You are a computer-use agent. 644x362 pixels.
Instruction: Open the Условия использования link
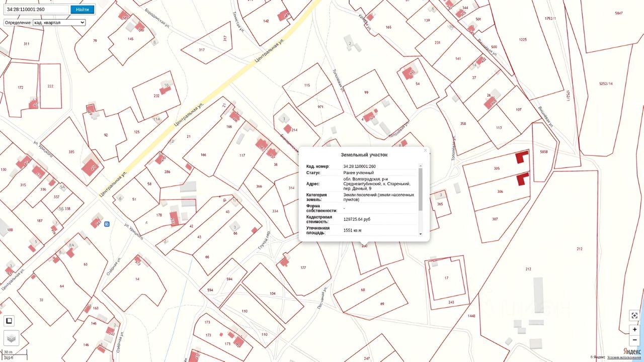click(623, 357)
